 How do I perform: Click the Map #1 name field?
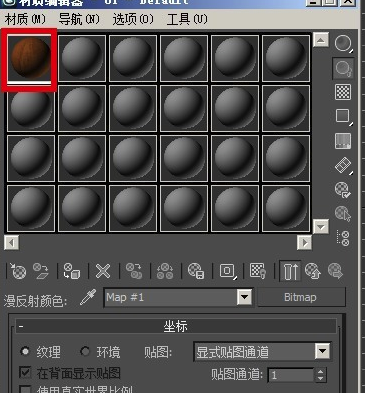tap(170, 297)
